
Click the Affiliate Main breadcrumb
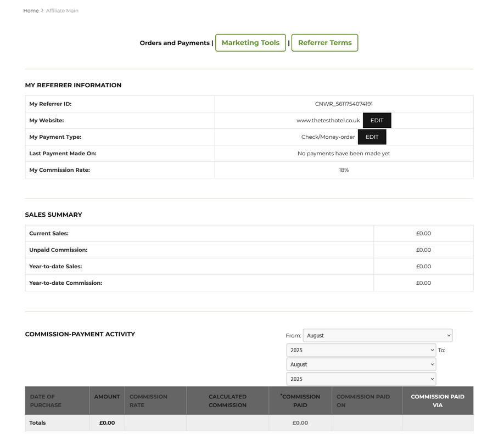62,10
